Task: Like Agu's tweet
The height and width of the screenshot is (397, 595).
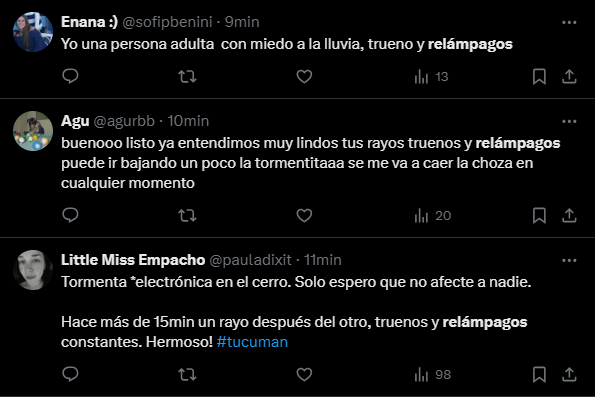Action: [304, 216]
